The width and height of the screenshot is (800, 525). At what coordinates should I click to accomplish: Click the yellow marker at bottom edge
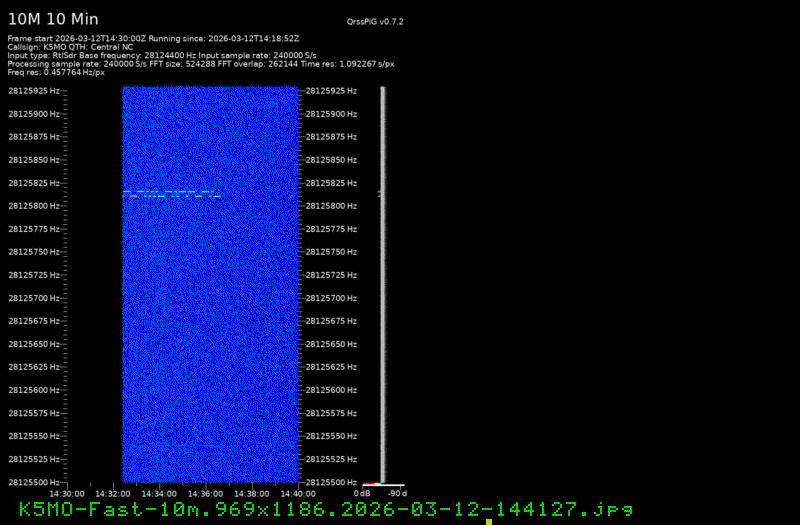(x=489, y=521)
